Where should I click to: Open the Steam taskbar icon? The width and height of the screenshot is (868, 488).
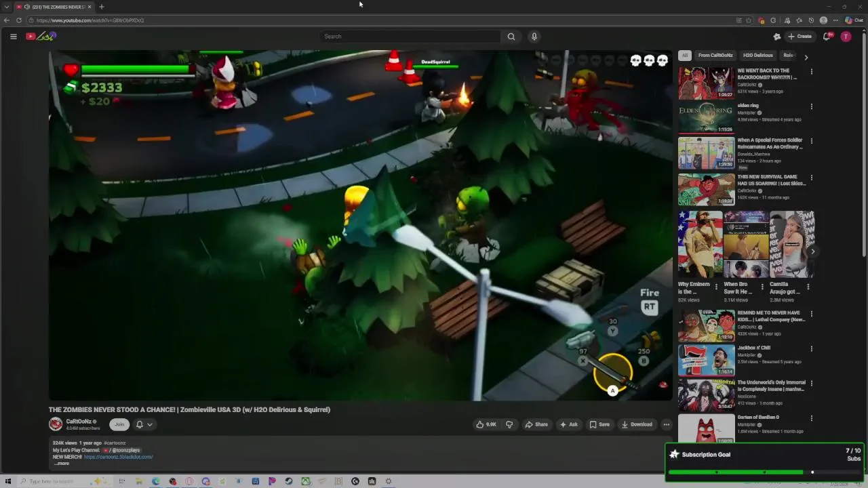point(289,481)
